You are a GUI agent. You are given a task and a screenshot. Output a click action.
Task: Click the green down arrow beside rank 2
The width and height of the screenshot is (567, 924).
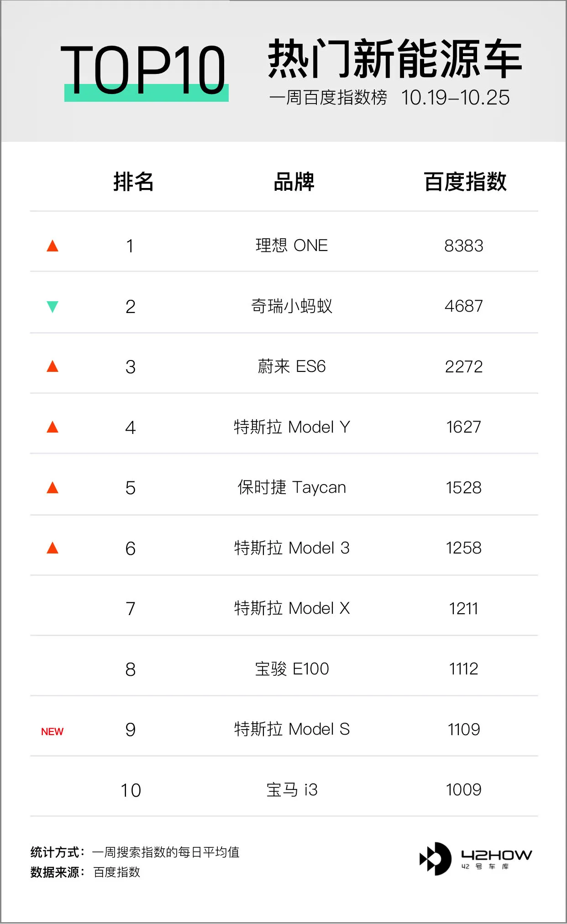point(52,307)
